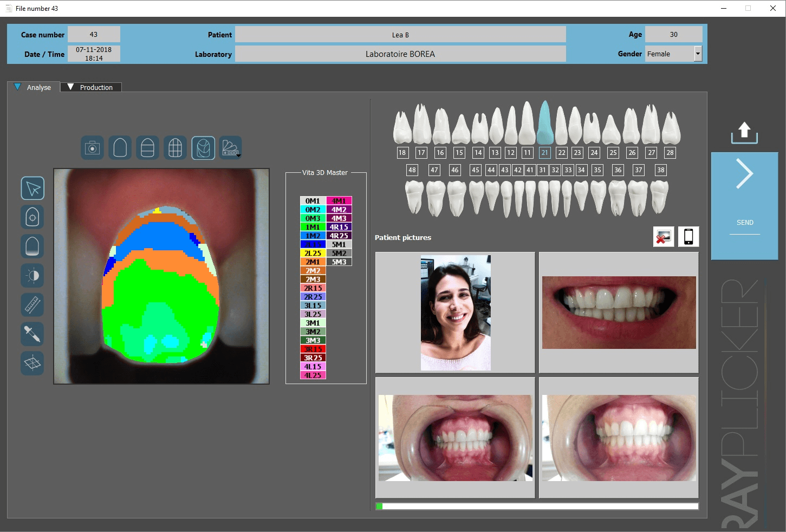This screenshot has width=786, height=532.
Task: Select tooth number 21 box
Action: pos(545,153)
